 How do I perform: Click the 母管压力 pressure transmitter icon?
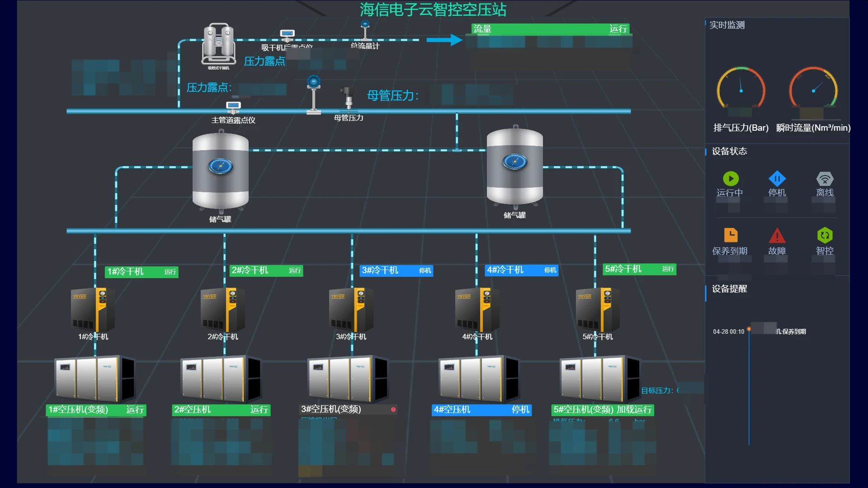(x=347, y=98)
